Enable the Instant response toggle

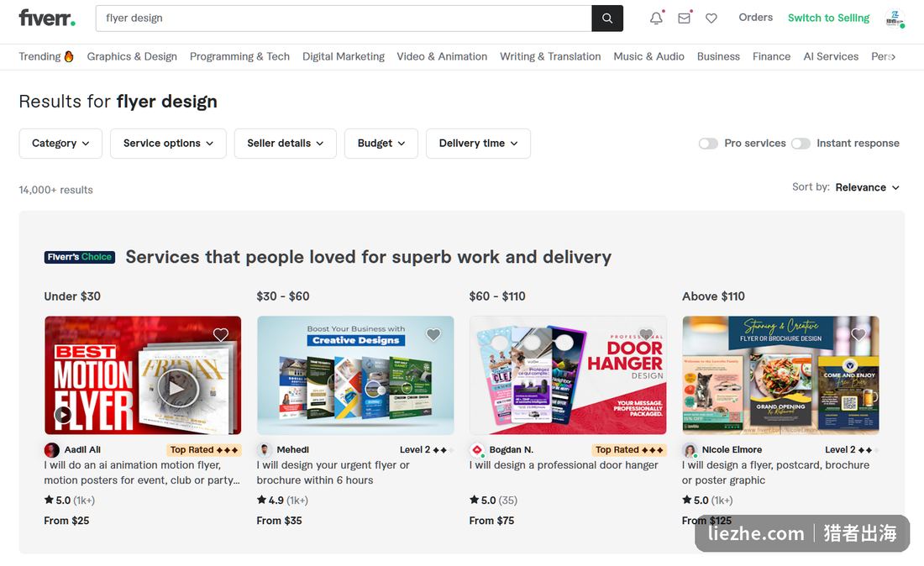[x=801, y=144]
